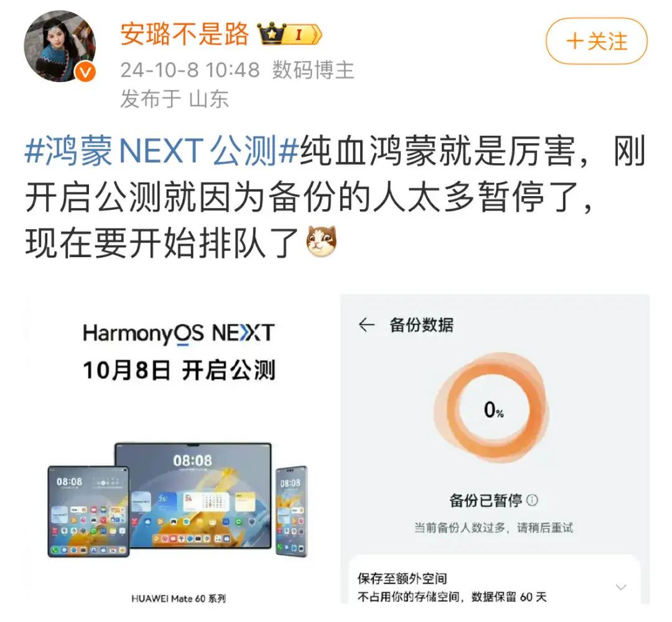Expand the 保存至额外空间 chevron
This screenshot has height=622, width=672.
tap(621, 587)
